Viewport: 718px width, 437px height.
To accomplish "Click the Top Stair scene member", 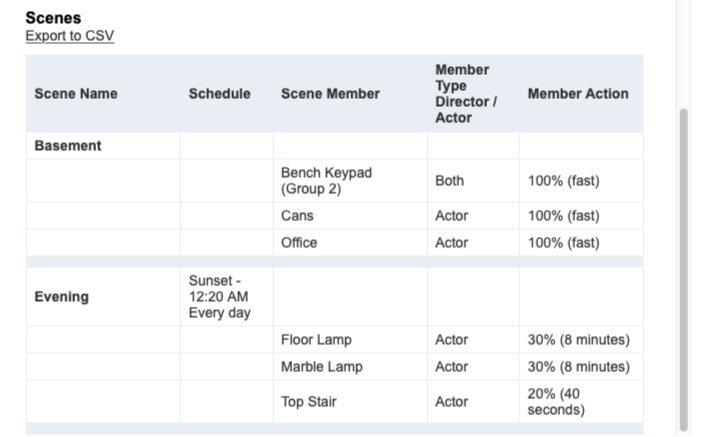I will [309, 401].
